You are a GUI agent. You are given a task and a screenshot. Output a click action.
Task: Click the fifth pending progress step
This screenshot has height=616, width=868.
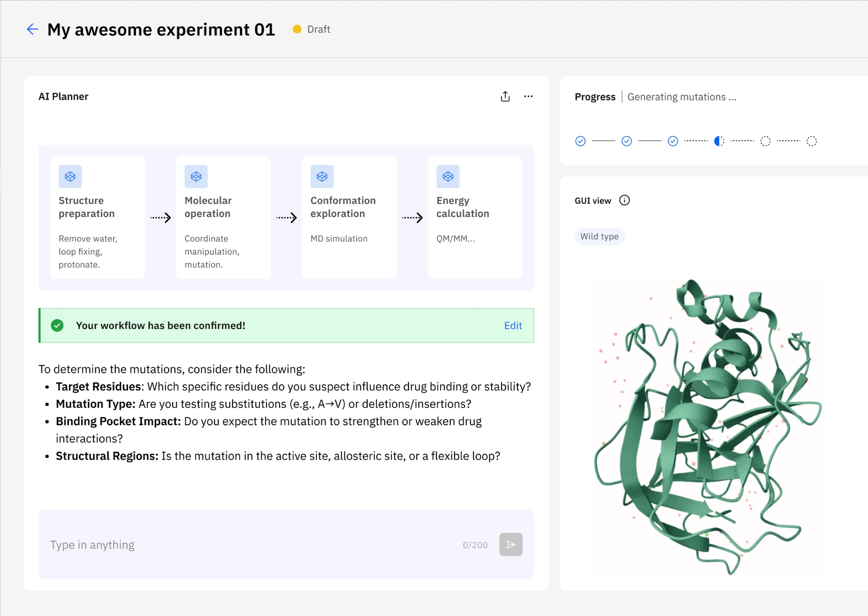[766, 141]
